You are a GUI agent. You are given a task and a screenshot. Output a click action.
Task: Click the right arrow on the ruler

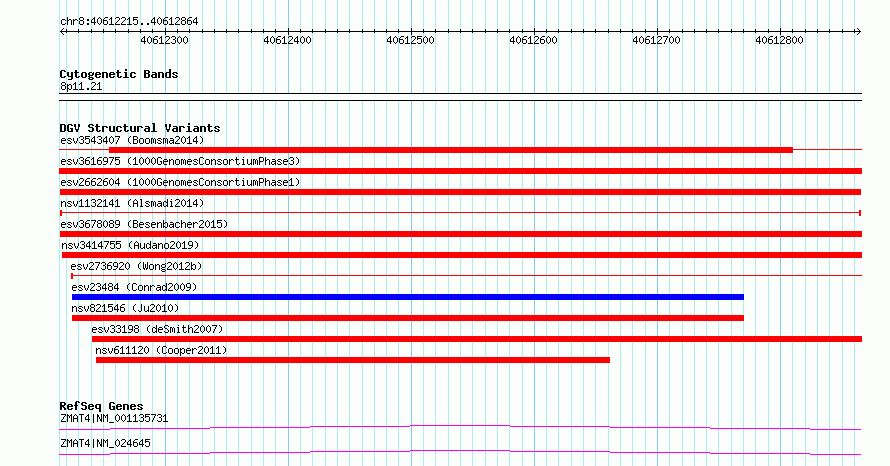coord(858,32)
